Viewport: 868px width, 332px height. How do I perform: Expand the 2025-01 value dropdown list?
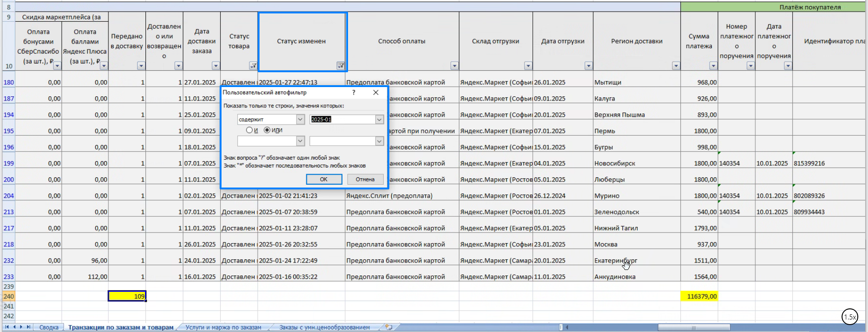(379, 119)
